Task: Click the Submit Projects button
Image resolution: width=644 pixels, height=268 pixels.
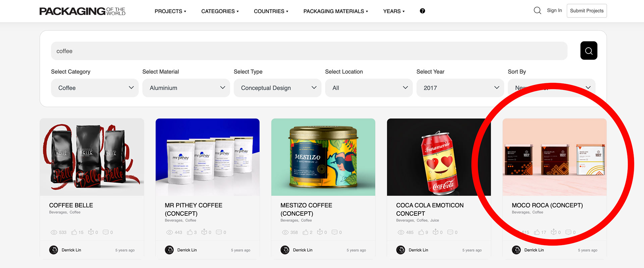Action: coord(587,11)
